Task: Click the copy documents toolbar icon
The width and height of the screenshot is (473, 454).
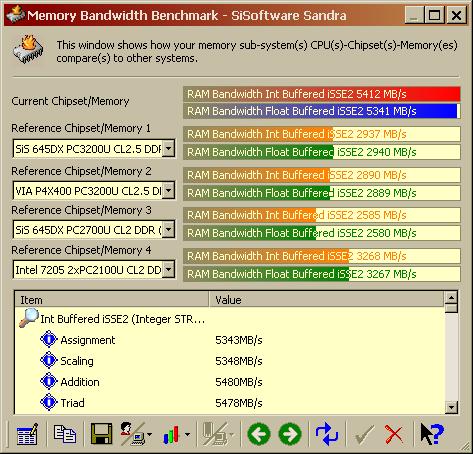Action: point(65,434)
